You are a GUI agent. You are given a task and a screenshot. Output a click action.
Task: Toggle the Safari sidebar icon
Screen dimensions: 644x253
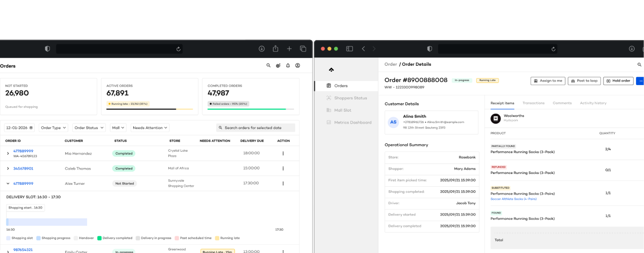349,49
